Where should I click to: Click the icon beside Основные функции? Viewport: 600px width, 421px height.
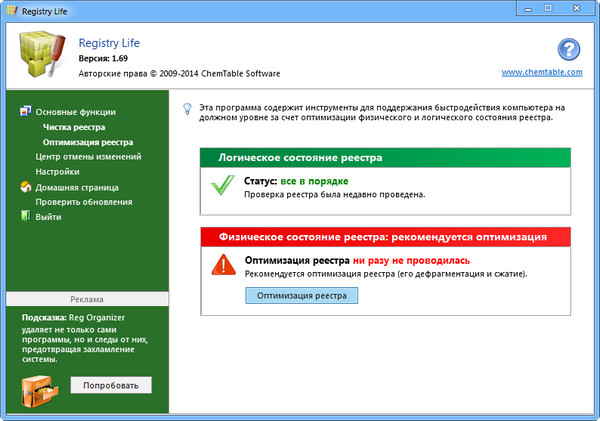[26, 113]
